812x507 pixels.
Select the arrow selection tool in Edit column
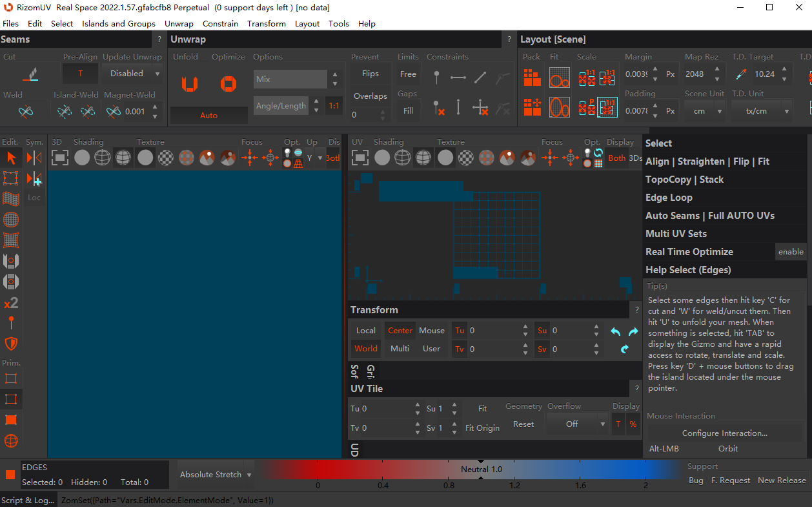[x=11, y=158]
